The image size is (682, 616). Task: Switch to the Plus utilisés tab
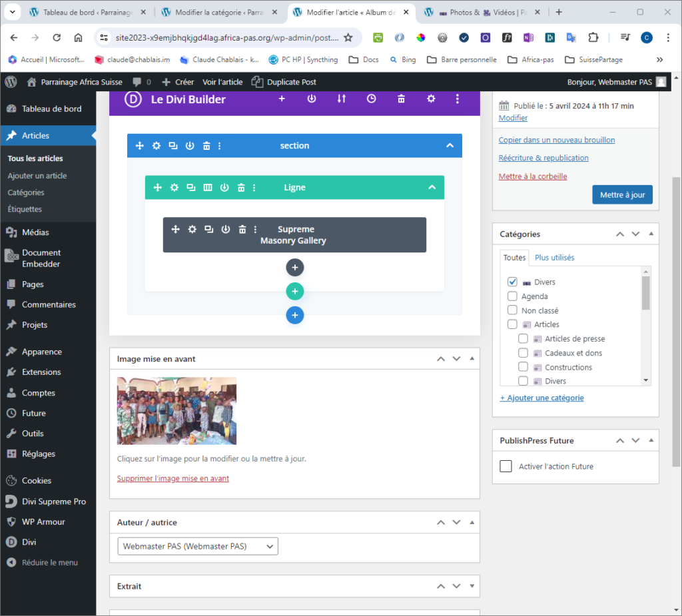(554, 258)
